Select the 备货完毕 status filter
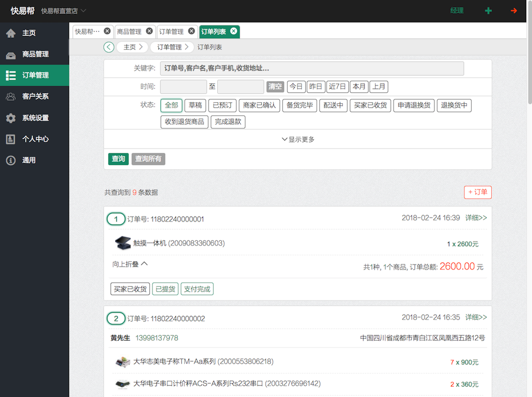Screen dimensions: 532x397 (300, 105)
